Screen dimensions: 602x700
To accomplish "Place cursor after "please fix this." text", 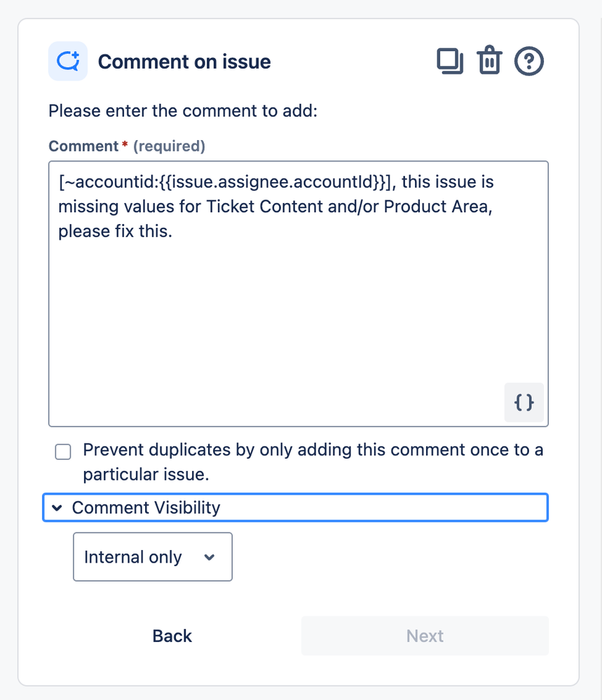I will pos(173,231).
